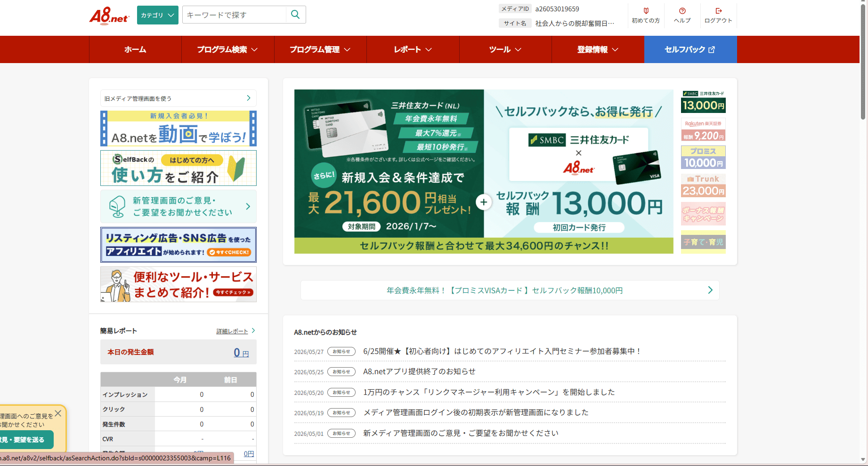868x466 pixels.
Task: Click the CVR row label
Action: pyautogui.click(x=108, y=439)
